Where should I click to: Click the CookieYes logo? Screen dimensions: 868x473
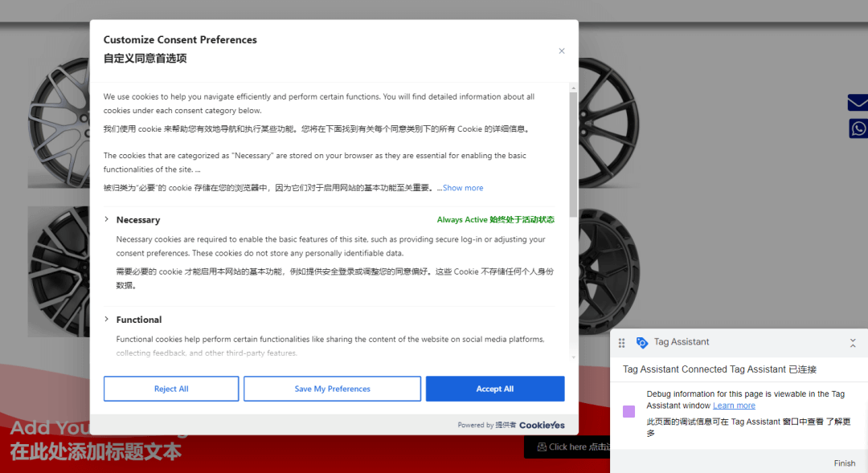pyautogui.click(x=542, y=425)
